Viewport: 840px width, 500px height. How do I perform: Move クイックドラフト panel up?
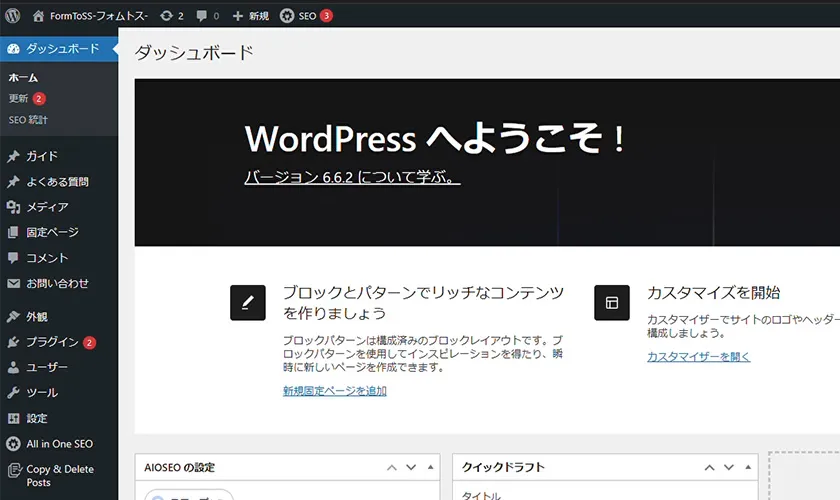709,467
